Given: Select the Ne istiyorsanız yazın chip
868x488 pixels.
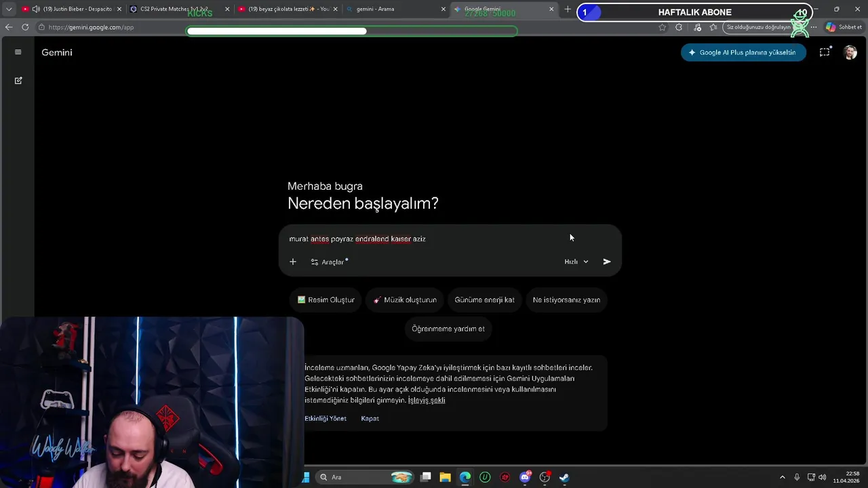Looking at the screenshot, I should click(566, 300).
